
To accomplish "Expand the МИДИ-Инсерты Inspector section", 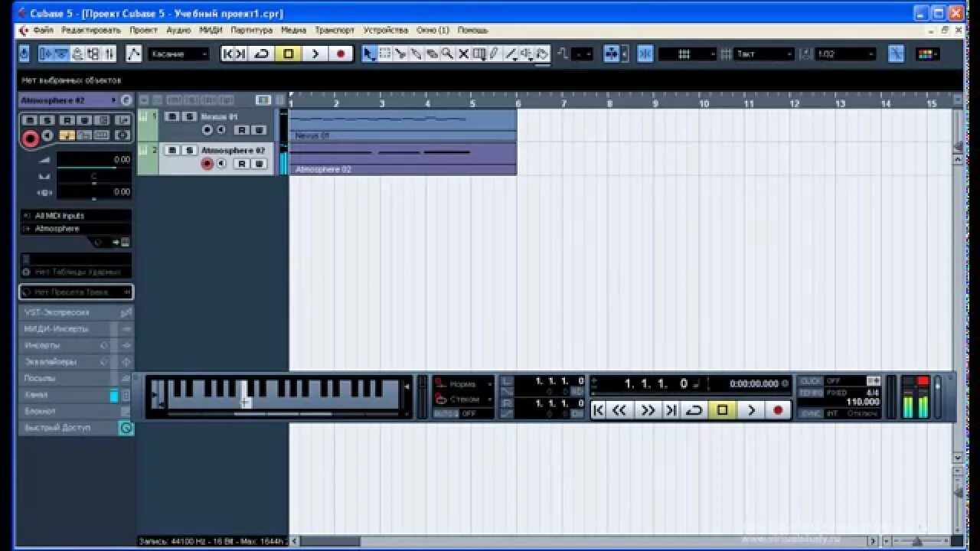I will (76, 329).
